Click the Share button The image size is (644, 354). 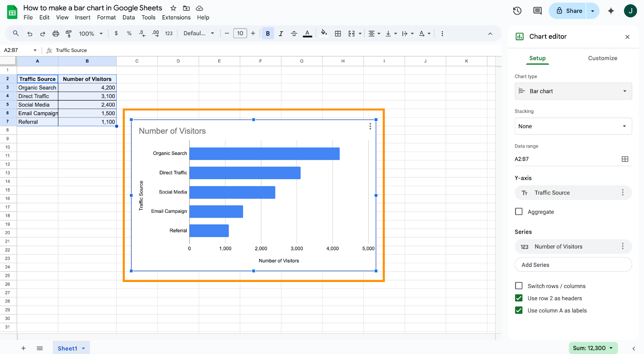[x=569, y=11]
